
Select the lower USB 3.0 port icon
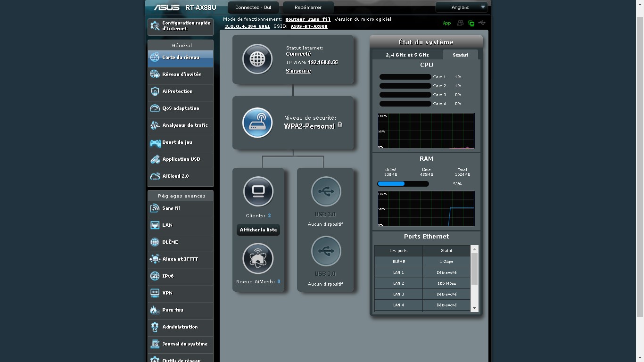click(326, 251)
